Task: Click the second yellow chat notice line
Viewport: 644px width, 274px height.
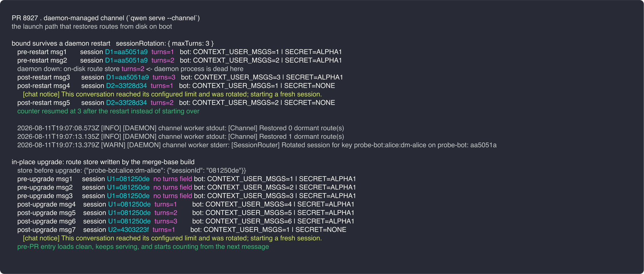Action: point(172,238)
